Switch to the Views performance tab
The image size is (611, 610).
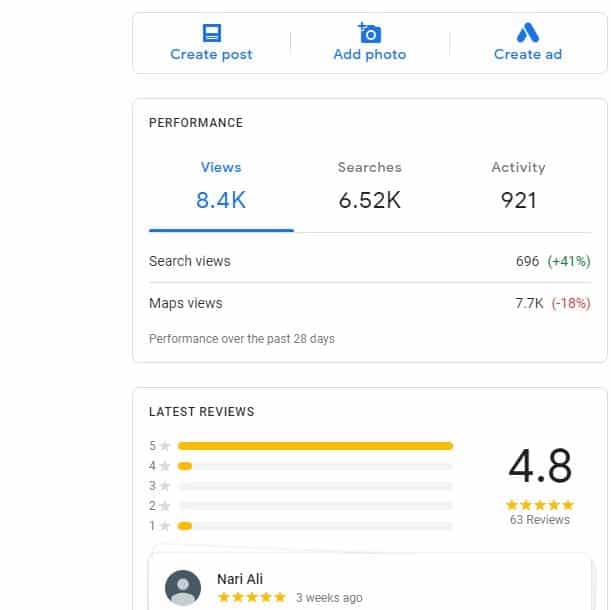[221, 186]
